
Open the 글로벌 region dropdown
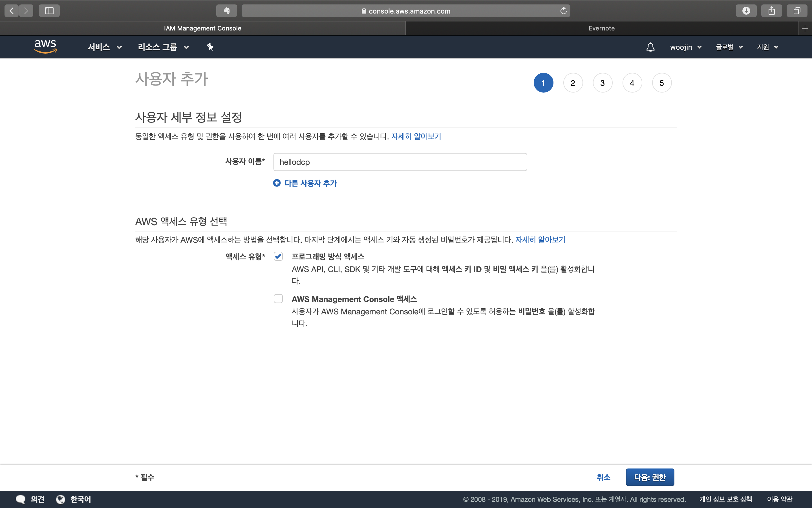click(x=729, y=47)
